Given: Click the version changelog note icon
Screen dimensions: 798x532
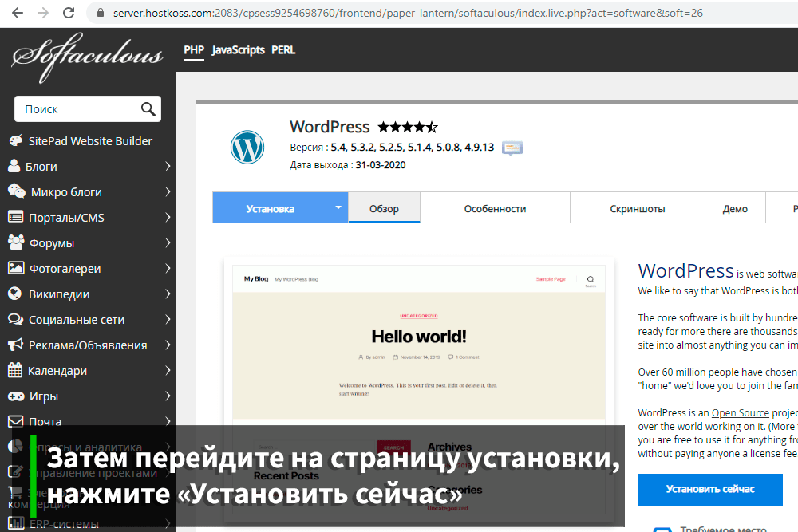Looking at the screenshot, I should [512, 148].
